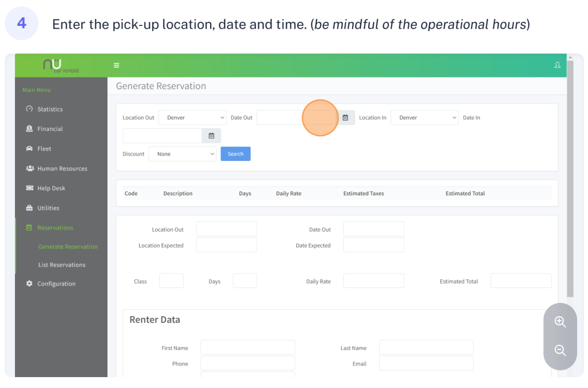Click the NU car rentals logo

pyautogui.click(x=61, y=66)
